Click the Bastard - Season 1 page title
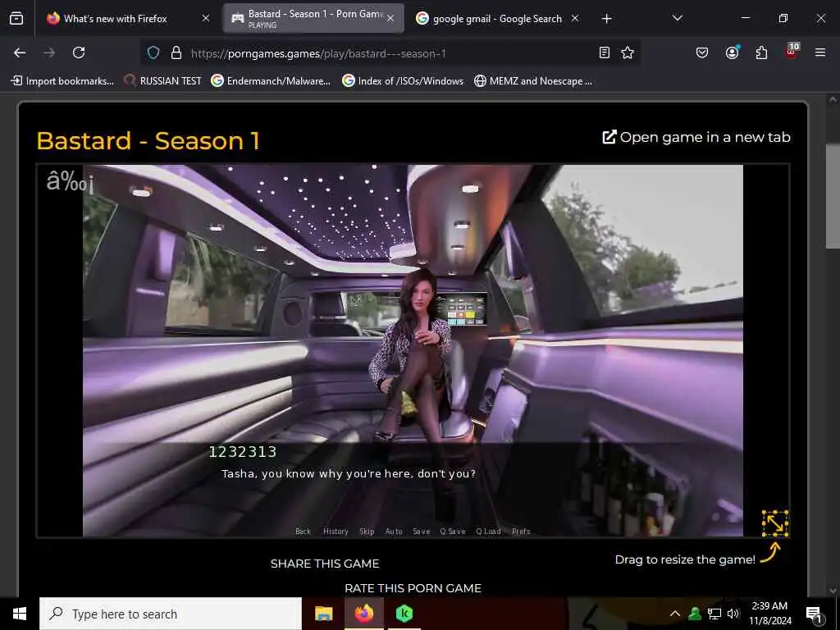 (148, 141)
